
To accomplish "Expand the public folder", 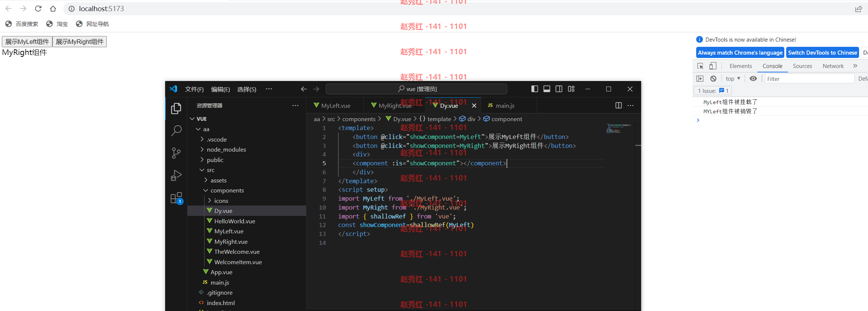I will point(202,160).
